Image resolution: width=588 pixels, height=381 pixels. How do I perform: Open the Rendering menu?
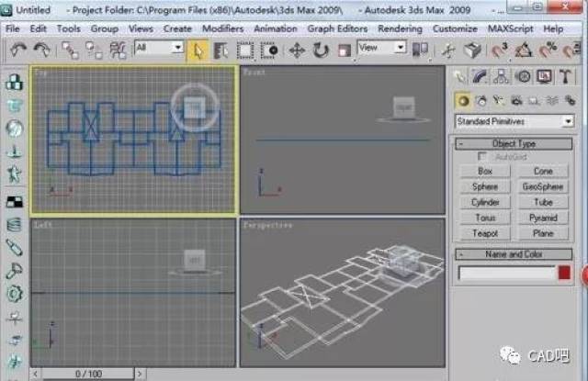coord(400,28)
